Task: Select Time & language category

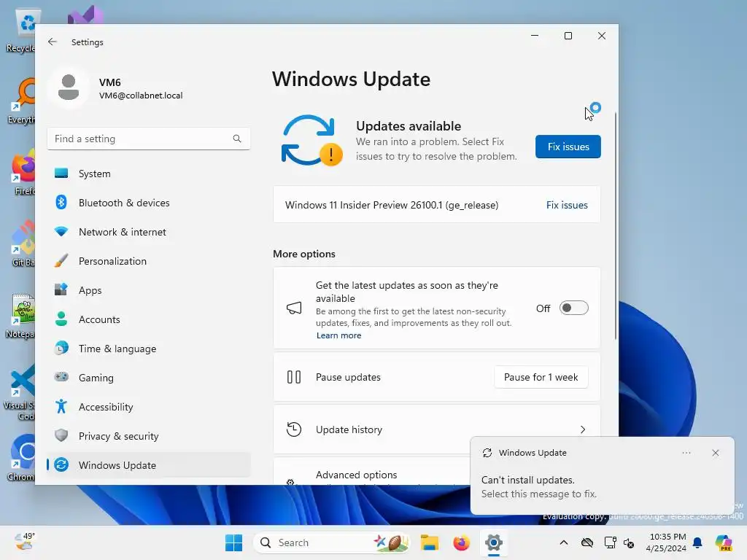Action: coord(149,349)
